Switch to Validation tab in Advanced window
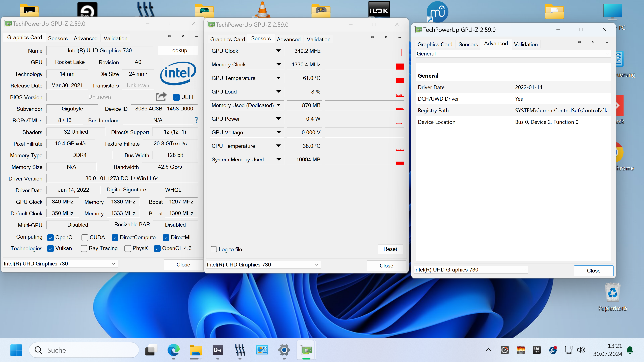The height and width of the screenshot is (362, 644). [525, 44]
